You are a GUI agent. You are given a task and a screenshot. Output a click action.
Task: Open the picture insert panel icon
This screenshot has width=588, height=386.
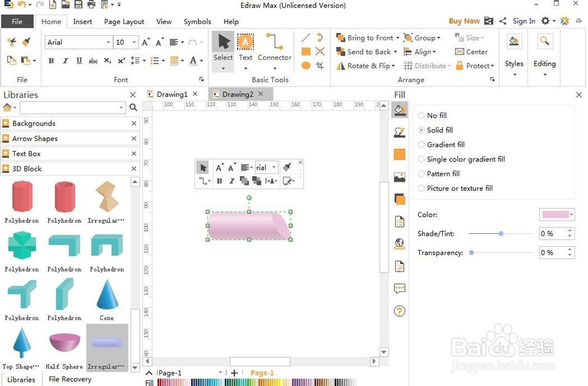(x=399, y=177)
